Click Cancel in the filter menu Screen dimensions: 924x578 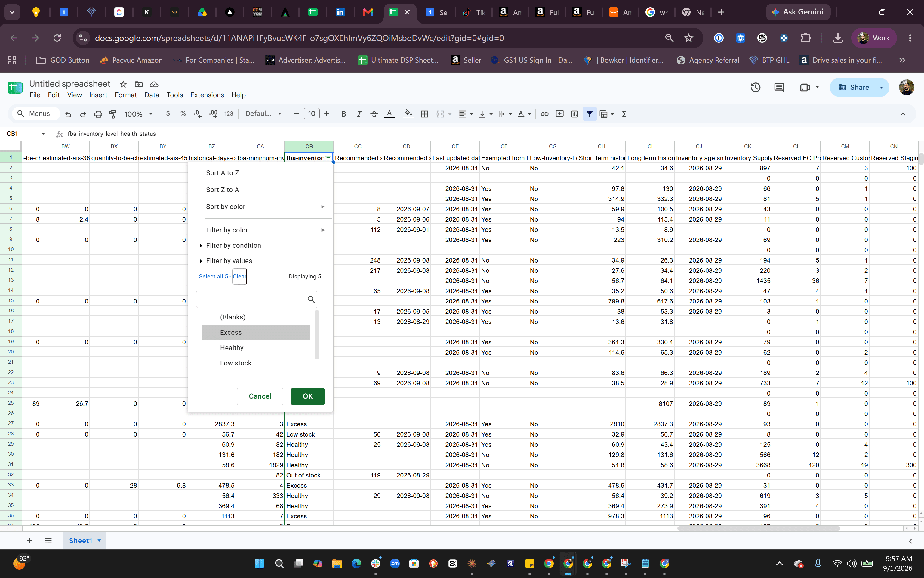pyautogui.click(x=260, y=396)
